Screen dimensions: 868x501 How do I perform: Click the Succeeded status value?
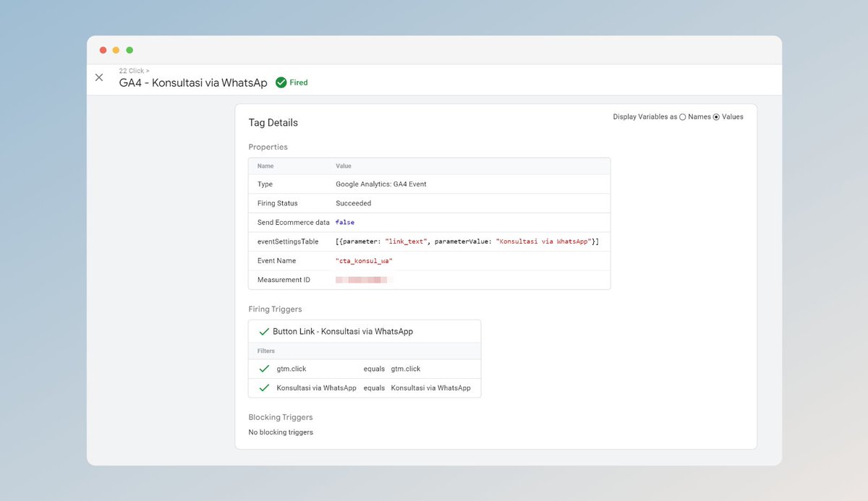354,203
